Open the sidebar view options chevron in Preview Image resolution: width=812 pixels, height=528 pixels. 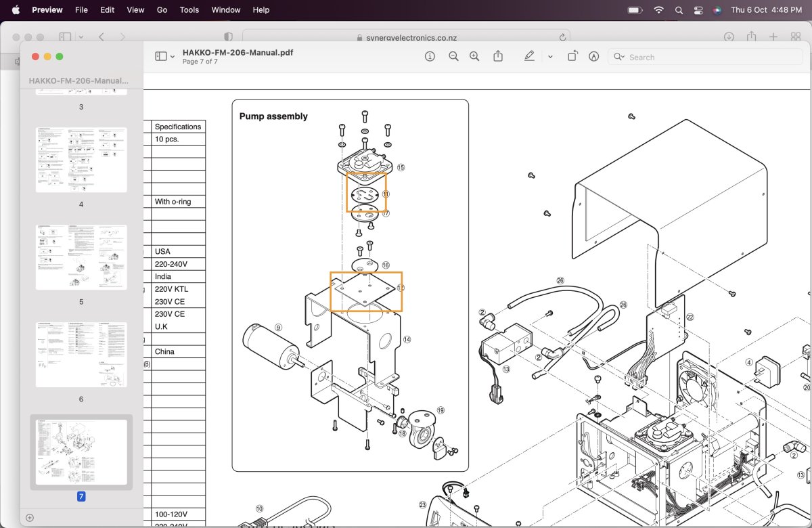click(173, 57)
